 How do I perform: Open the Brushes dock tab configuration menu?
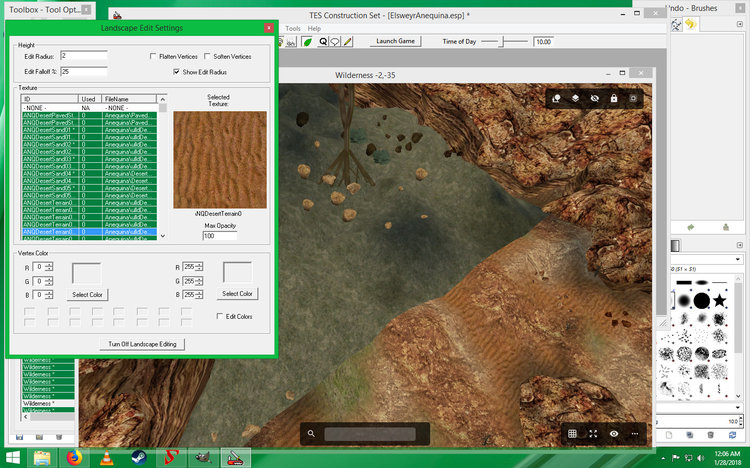739,245
